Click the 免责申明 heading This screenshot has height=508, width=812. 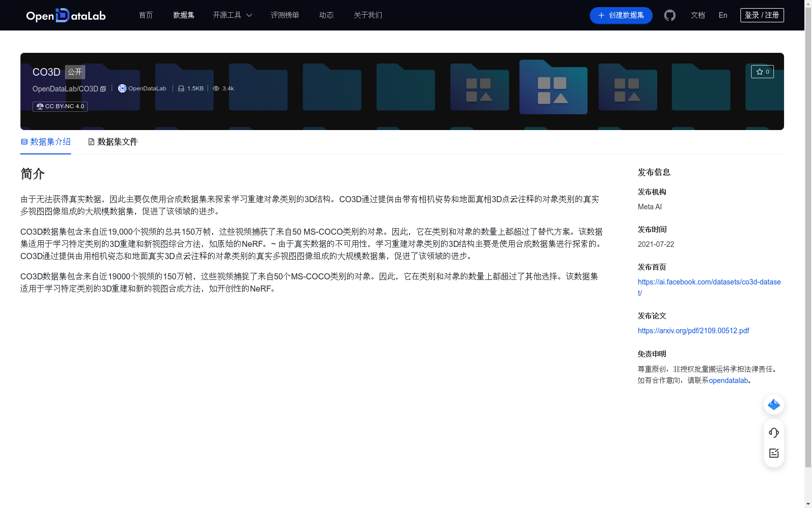point(652,354)
